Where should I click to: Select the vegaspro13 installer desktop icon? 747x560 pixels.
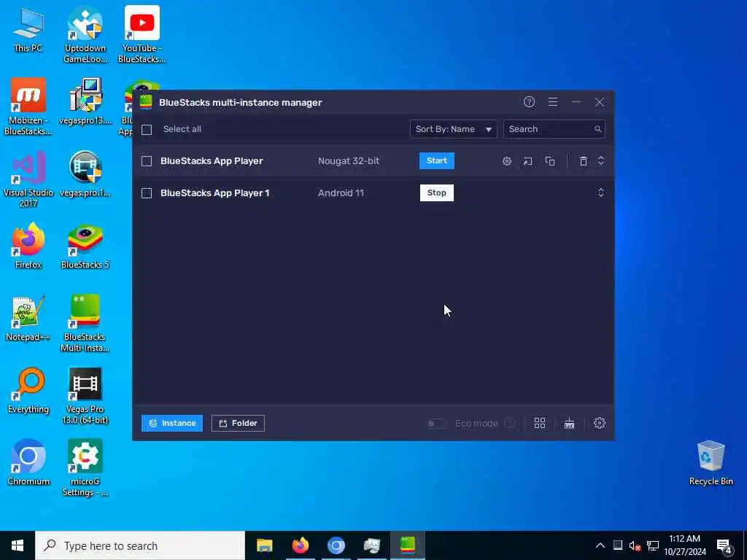pyautogui.click(x=85, y=101)
